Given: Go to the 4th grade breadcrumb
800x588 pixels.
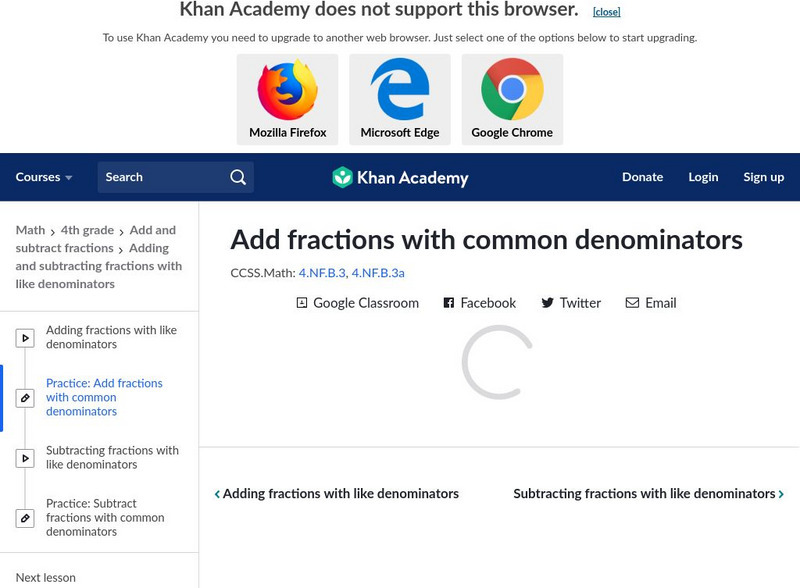Looking at the screenshot, I should coord(87,230).
